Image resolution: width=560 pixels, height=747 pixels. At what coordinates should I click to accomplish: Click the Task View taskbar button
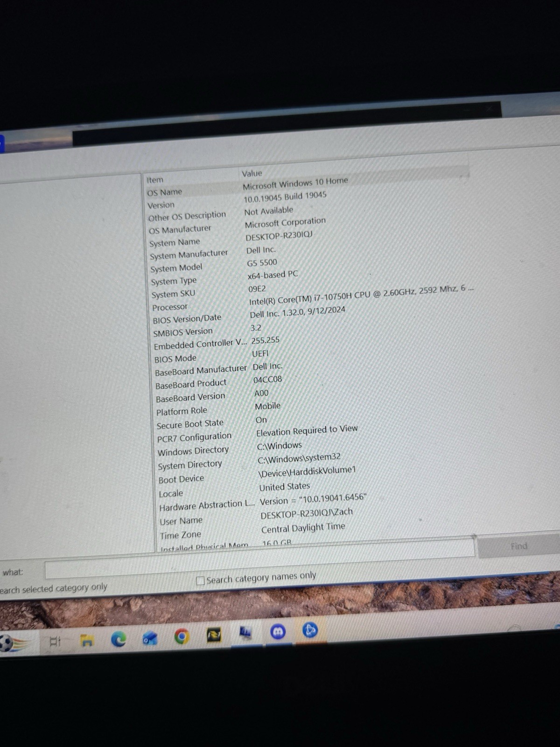pos(55,642)
